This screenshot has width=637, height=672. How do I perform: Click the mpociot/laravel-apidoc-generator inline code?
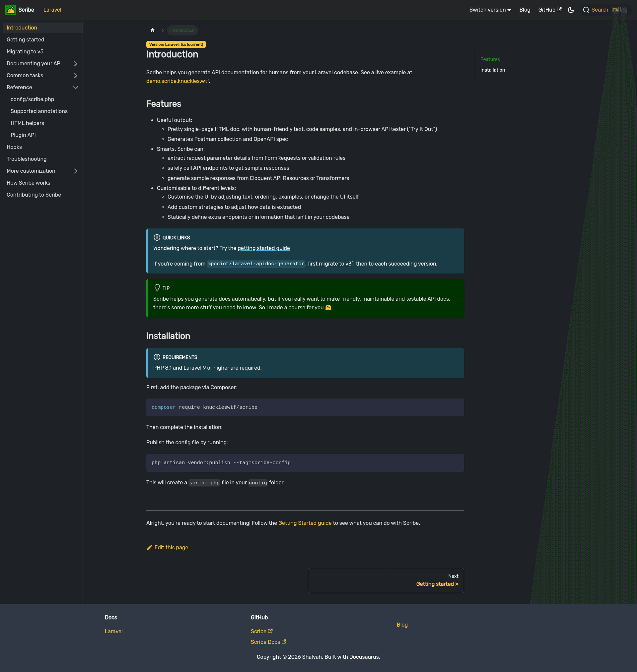[x=256, y=264]
